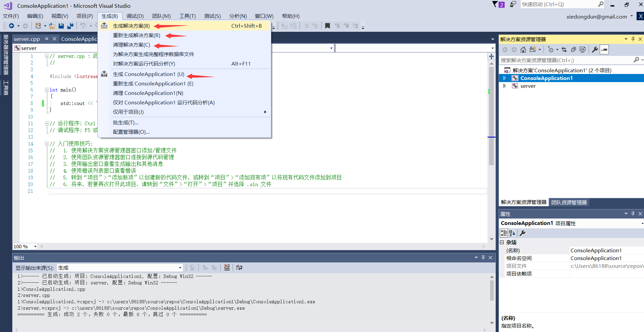Viewport: 644px width, 332px height.
Task: Choose 批生成(T)... menu entry
Action: [184, 122]
